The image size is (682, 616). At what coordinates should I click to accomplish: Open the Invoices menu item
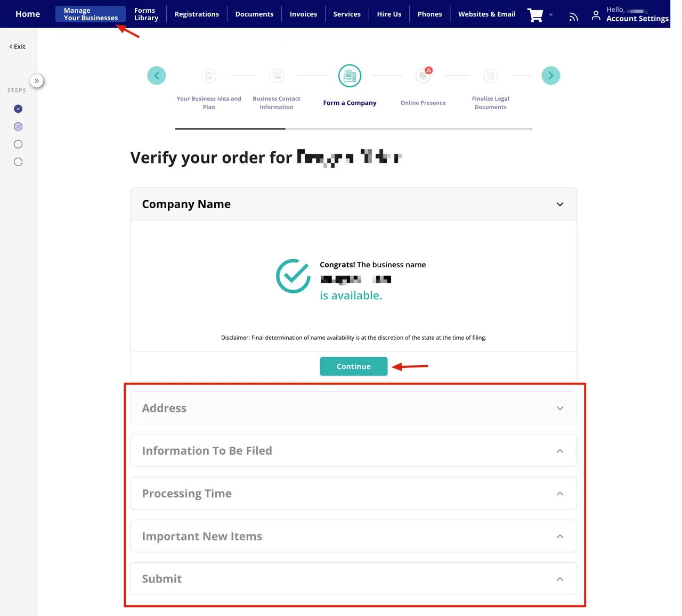pos(303,14)
